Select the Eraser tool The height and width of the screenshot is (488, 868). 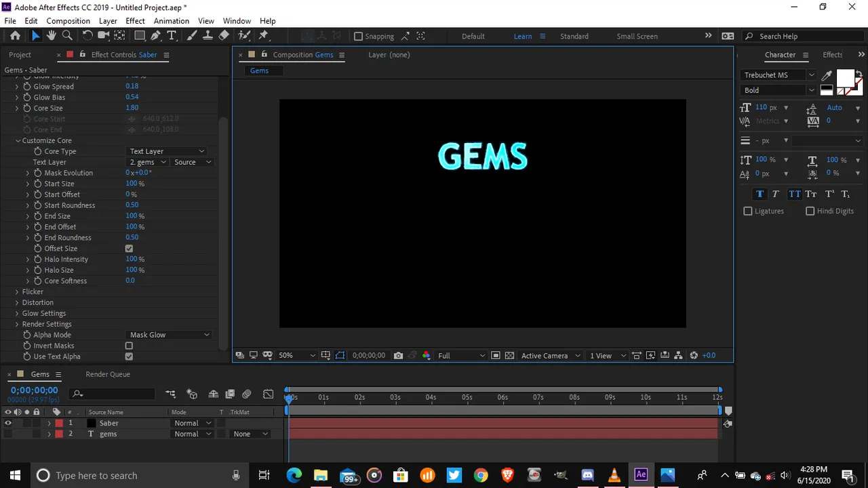(224, 36)
